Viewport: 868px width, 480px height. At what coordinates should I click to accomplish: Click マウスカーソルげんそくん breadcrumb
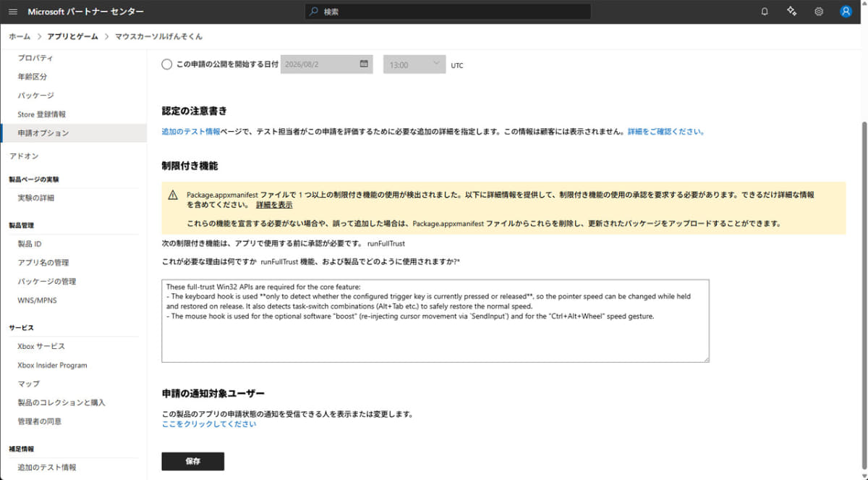pos(159,36)
